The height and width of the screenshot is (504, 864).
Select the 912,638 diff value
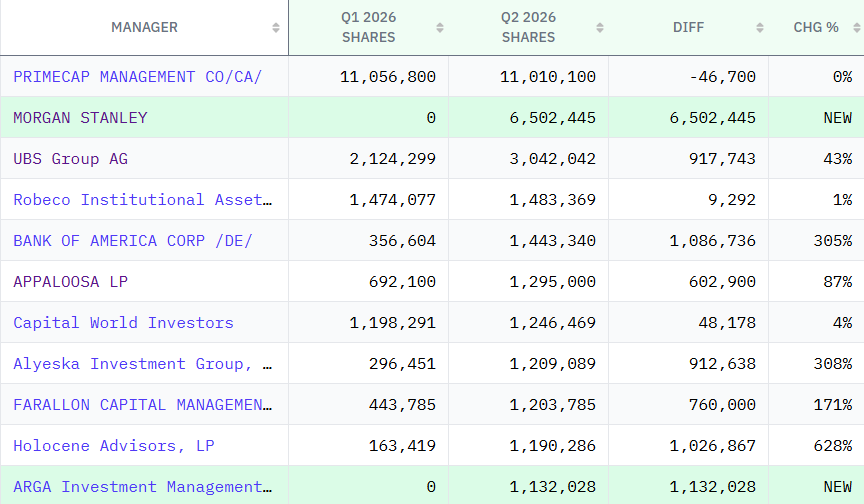coord(722,364)
